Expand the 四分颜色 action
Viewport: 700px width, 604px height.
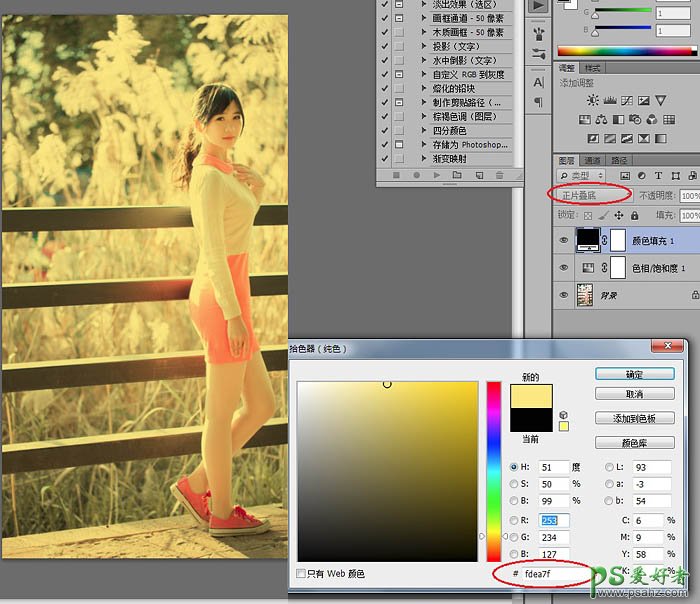click(426, 131)
